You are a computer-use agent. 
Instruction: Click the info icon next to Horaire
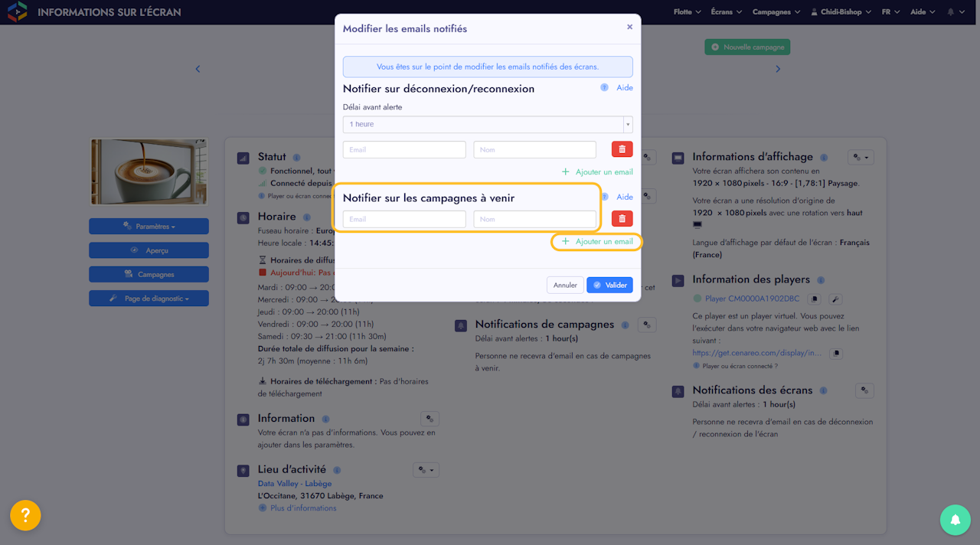306,217
